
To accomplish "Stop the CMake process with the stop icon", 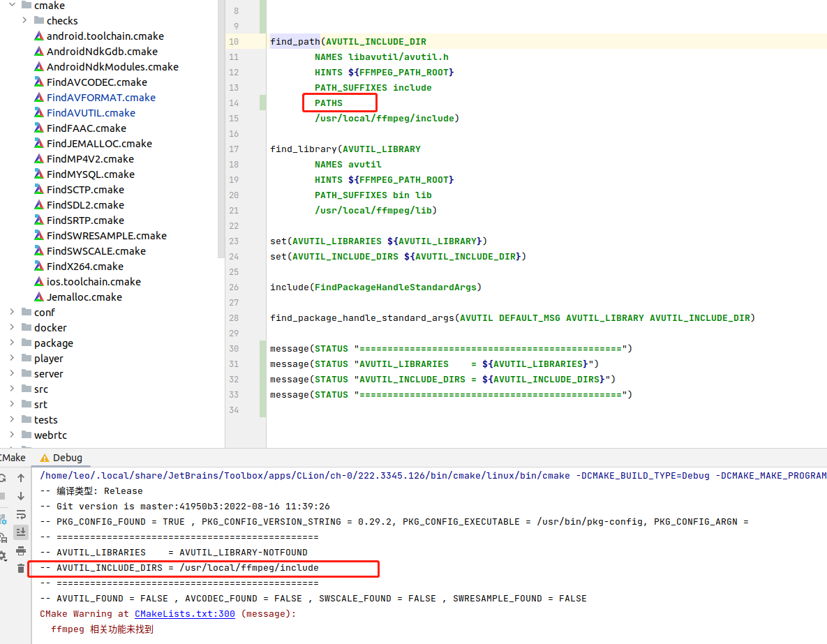I will coord(2,496).
